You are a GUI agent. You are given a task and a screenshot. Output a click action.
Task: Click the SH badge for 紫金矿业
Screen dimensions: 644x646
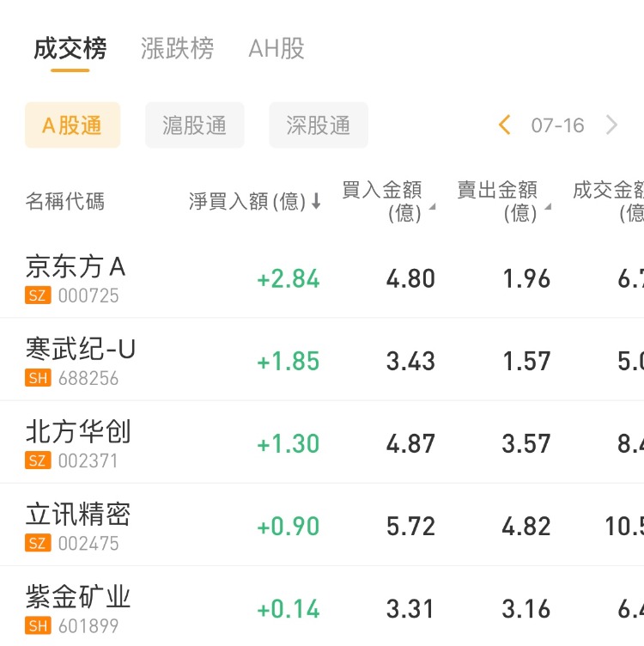[x=38, y=625]
